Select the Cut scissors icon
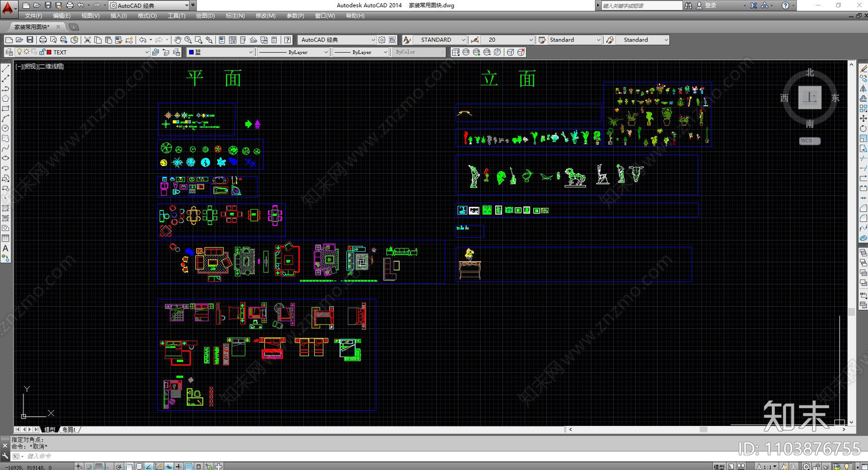This screenshot has height=470, width=868. tap(87, 40)
